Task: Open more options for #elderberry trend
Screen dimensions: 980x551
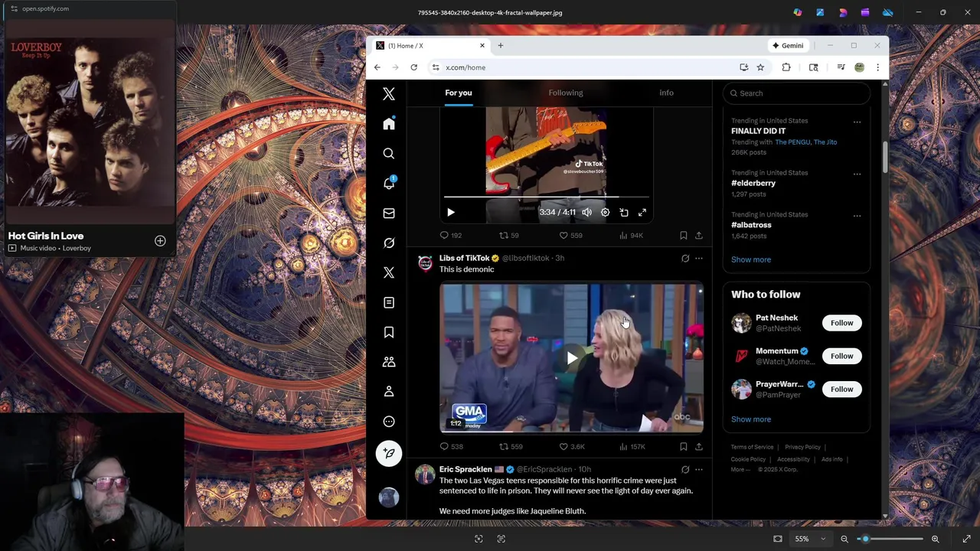Action: click(x=857, y=174)
